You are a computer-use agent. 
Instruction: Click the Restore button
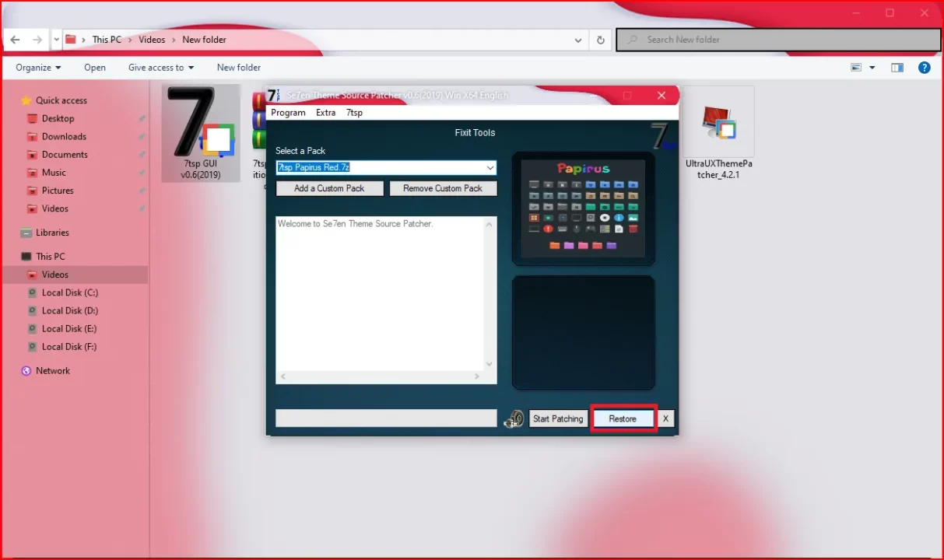click(623, 418)
